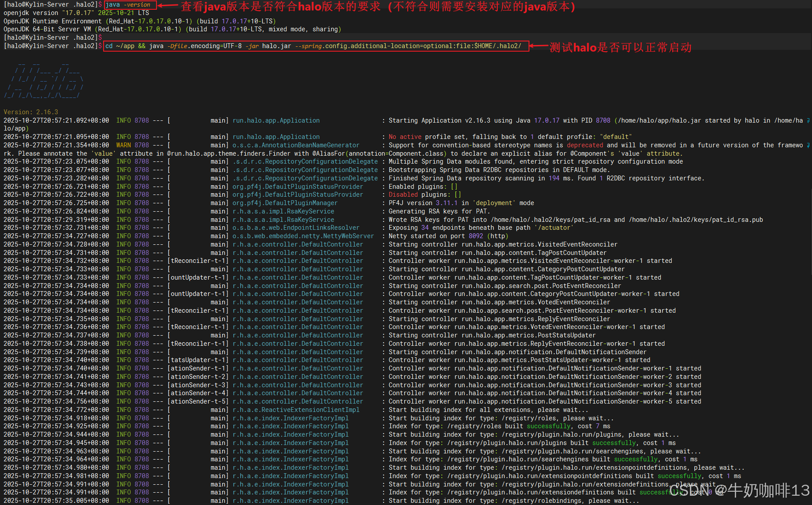Image resolution: width=812 pixels, height=505 pixels.
Task: Click 'DefaultNotificationSender-worker-3 started' message
Action: click(545, 385)
